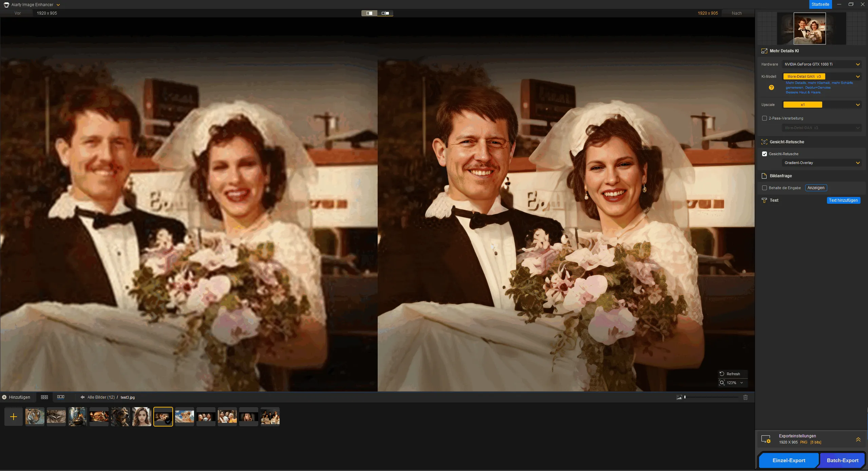Check Behalte die Eingabe option
The width and height of the screenshot is (868, 471).
click(x=765, y=188)
